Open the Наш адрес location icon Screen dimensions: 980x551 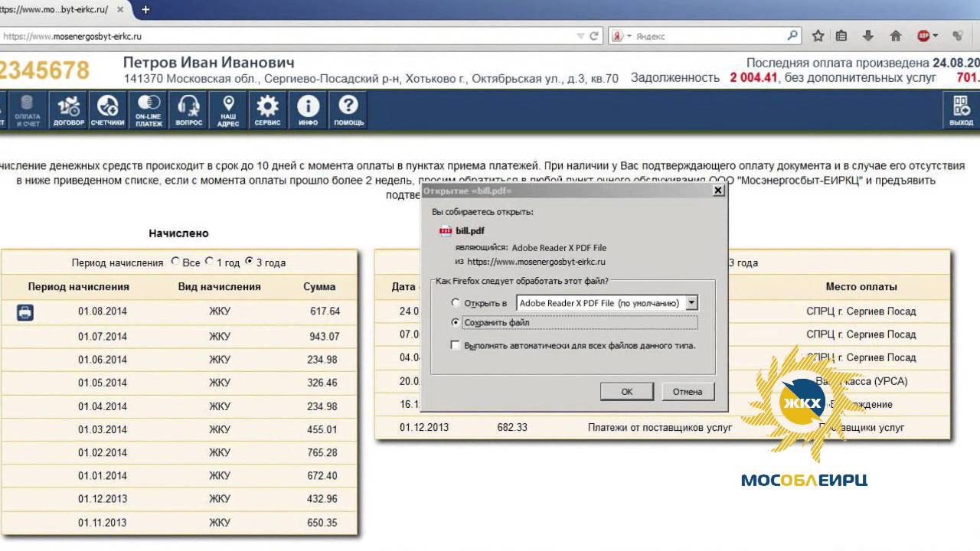[228, 110]
